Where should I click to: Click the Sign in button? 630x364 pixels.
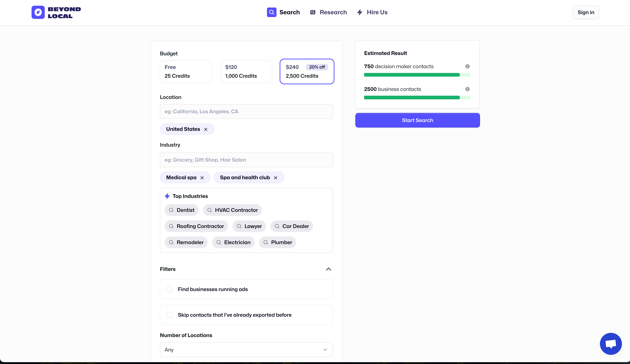[585, 12]
